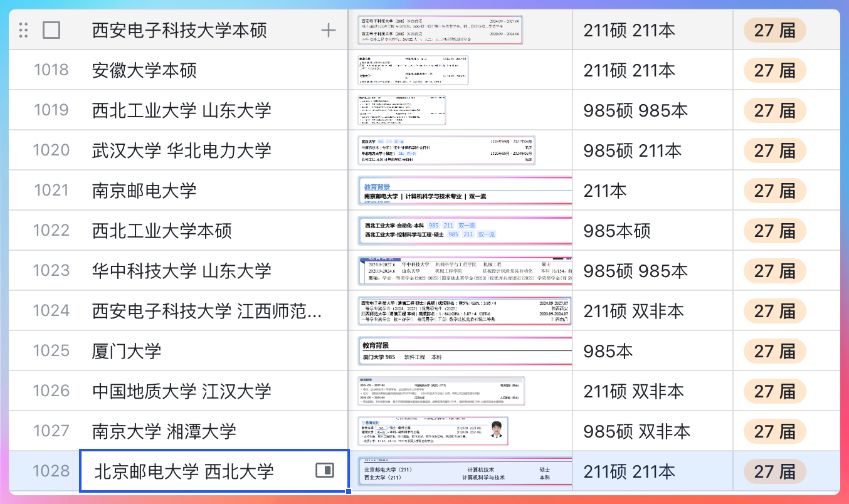Click row number 1024

pyautogui.click(x=51, y=311)
